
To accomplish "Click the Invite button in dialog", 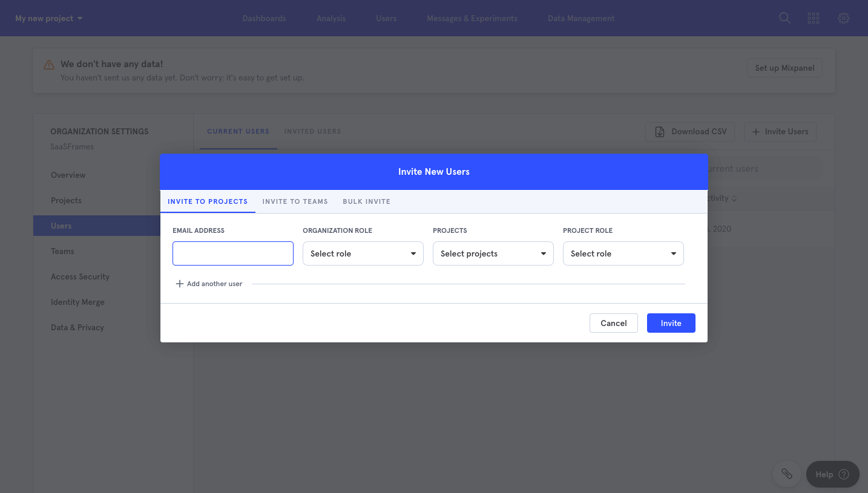I will [x=671, y=323].
